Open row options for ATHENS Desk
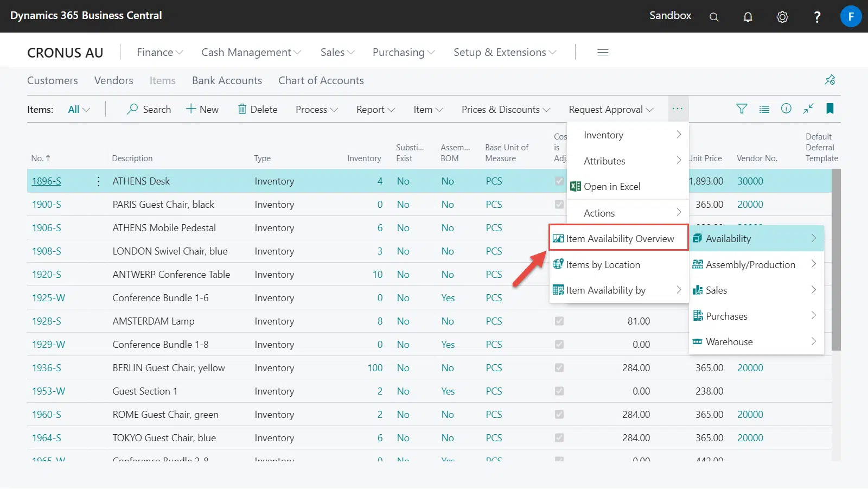Image resolution: width=868 pixels, height=489 pixels. point(98,181)
